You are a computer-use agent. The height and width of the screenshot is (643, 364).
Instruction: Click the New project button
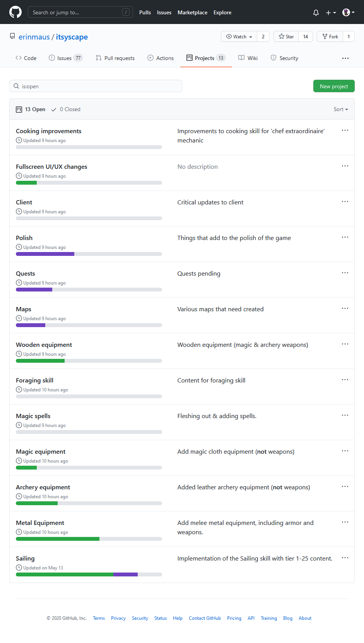334,86
